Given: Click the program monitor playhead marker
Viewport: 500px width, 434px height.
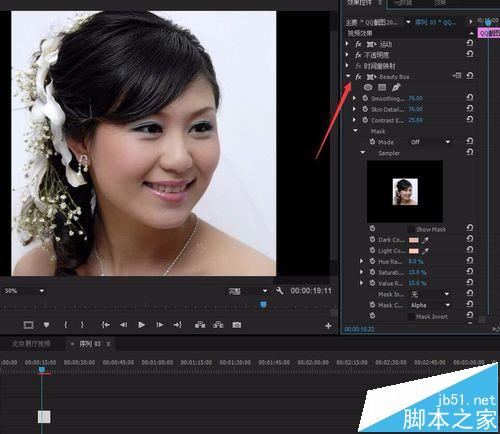Looking at the screenshot, I should (x=263, y=304).
